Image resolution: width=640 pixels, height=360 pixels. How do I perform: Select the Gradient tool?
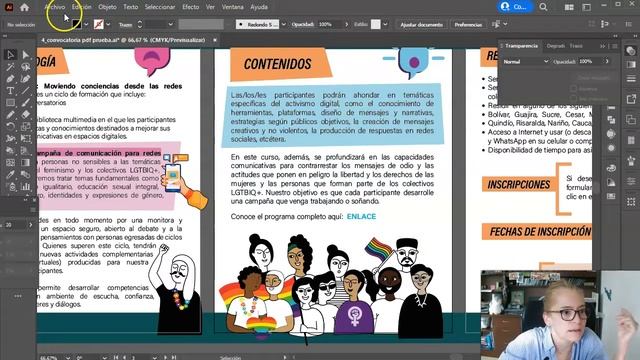(26, 162)
